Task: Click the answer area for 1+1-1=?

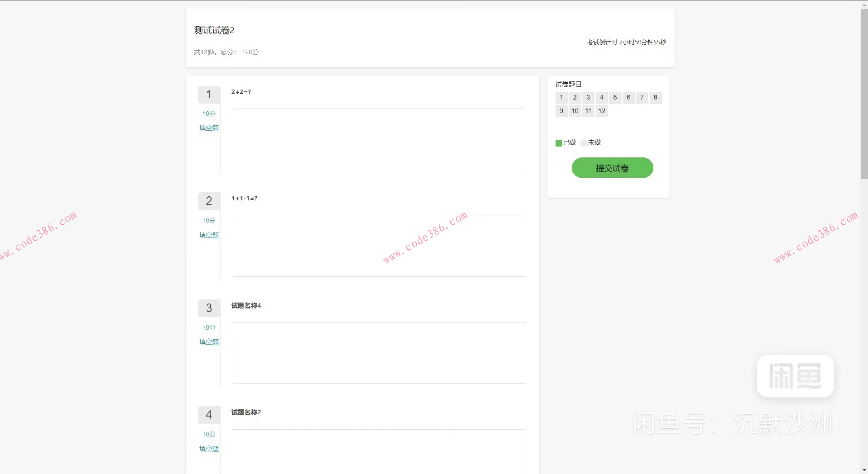Action: click(379, 246)
